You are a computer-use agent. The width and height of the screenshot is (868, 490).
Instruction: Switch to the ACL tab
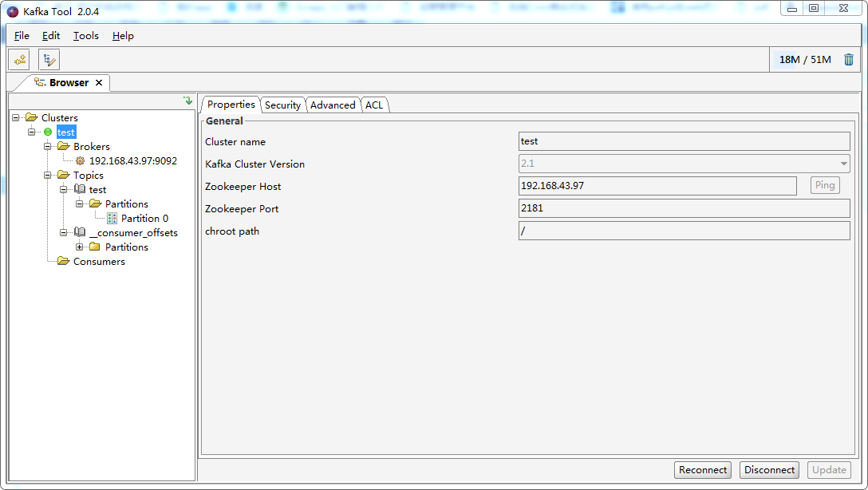(x=374, y=105)
